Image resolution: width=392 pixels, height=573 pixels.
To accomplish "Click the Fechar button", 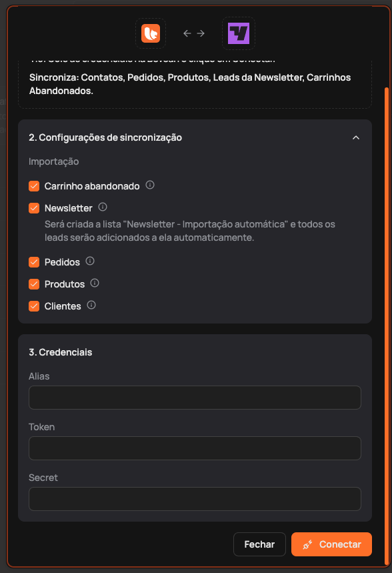I will pos(259,544).
